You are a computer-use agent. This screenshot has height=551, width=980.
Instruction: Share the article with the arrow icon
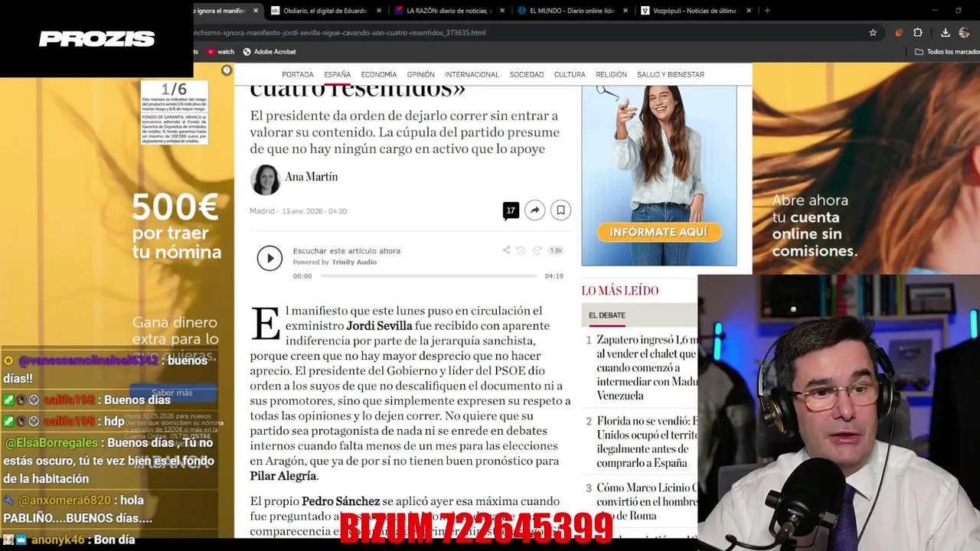point(534,210)
